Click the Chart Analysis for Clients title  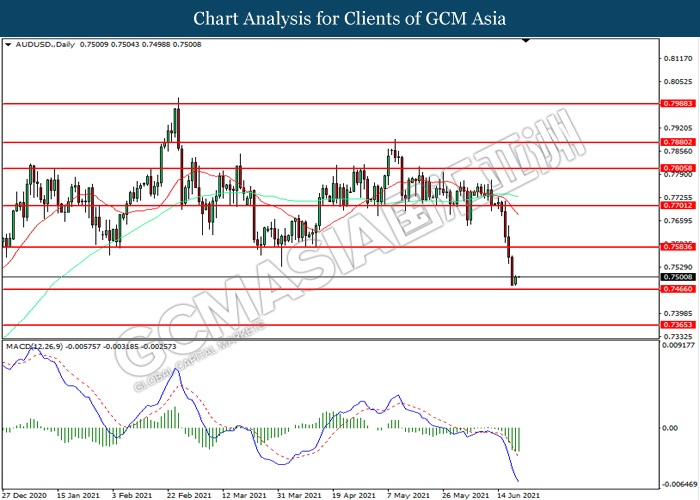(350, 19)
